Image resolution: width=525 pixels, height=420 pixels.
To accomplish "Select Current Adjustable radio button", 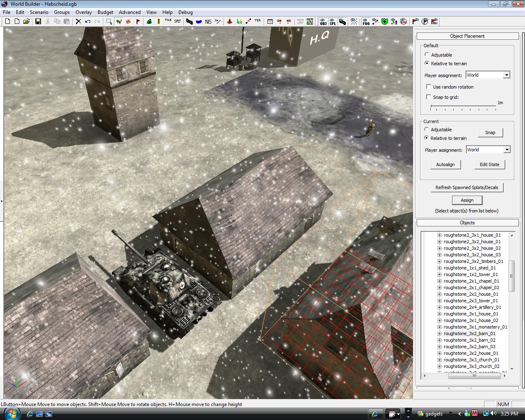I will click(427, 129).
